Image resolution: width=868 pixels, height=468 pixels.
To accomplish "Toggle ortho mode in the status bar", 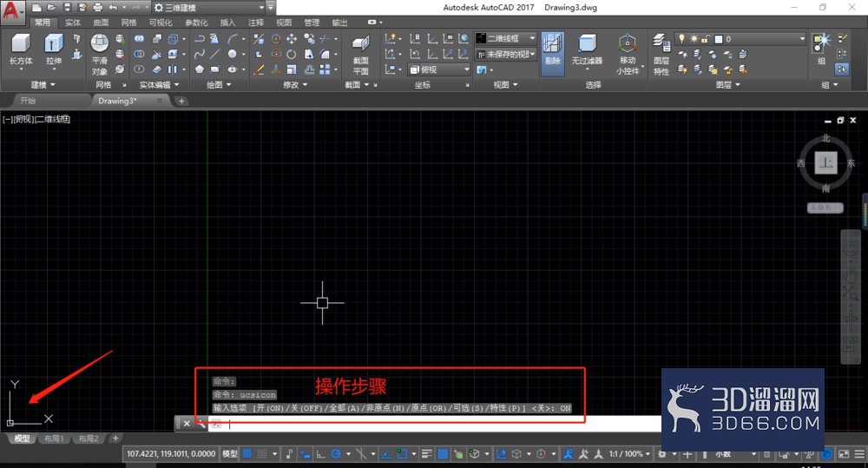I will tap(320, 454).
